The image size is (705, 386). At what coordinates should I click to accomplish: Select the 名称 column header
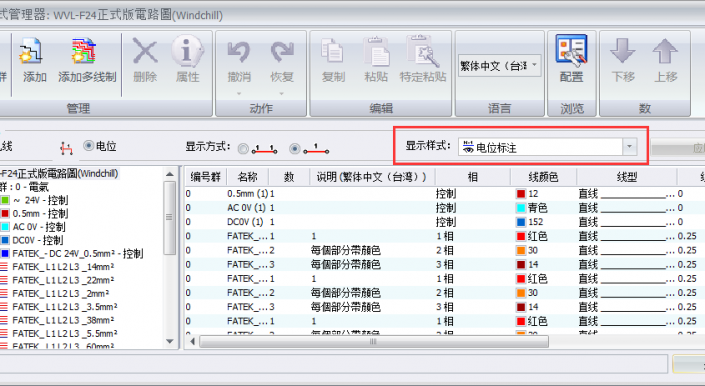[247, 177]
